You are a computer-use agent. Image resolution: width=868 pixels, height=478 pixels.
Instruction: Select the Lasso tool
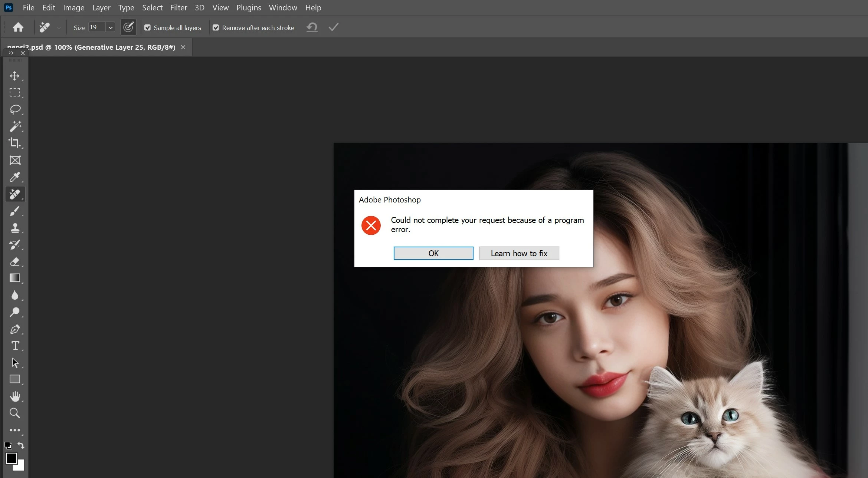point(15,109)
